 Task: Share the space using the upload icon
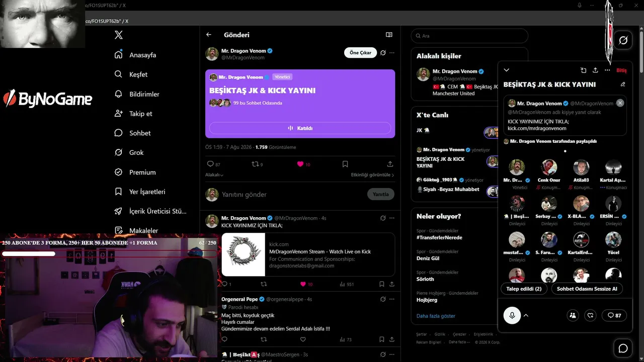coord(595,70)
